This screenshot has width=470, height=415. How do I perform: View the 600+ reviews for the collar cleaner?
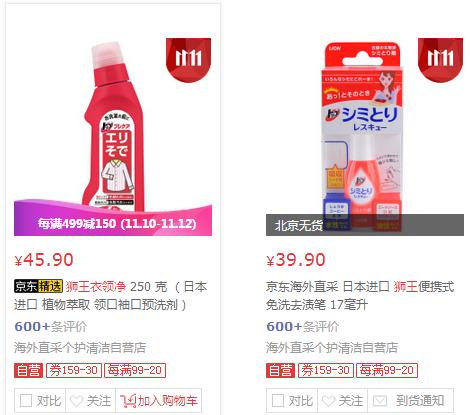[x=51, y=327]
